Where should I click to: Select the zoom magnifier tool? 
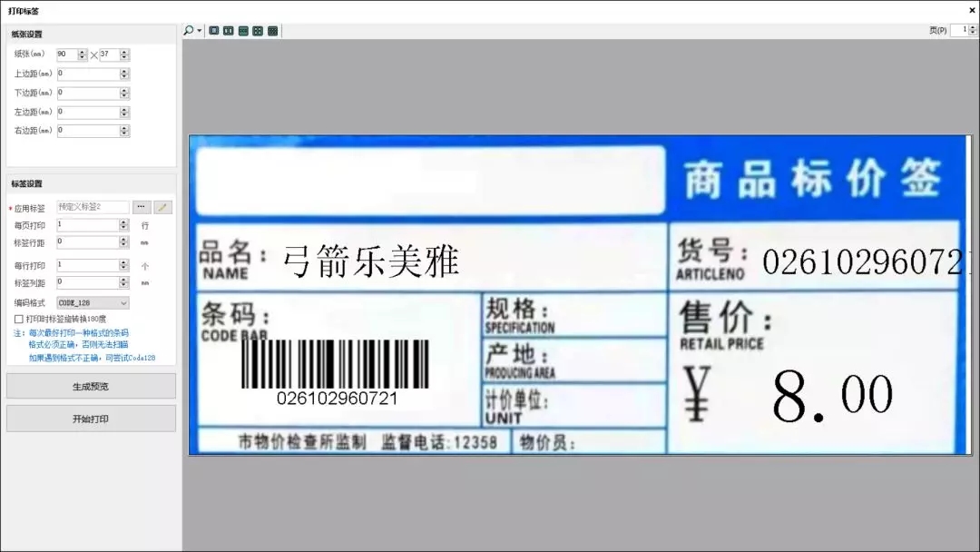(189, 29)
